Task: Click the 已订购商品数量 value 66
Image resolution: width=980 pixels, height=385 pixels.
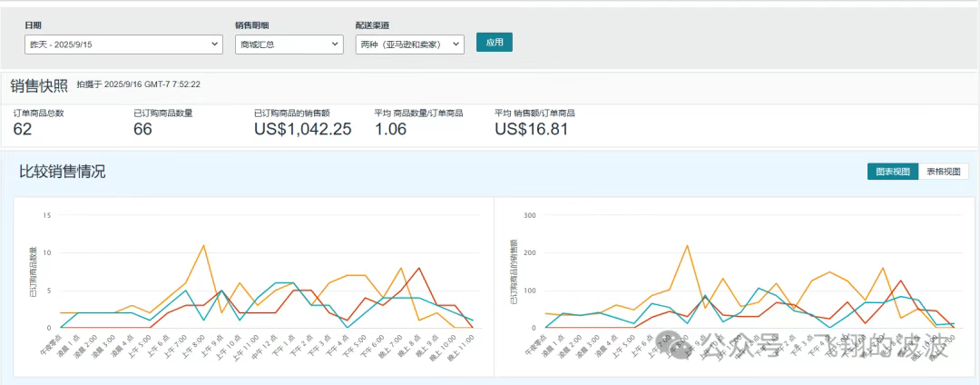Action: click(x=142, y=129)
